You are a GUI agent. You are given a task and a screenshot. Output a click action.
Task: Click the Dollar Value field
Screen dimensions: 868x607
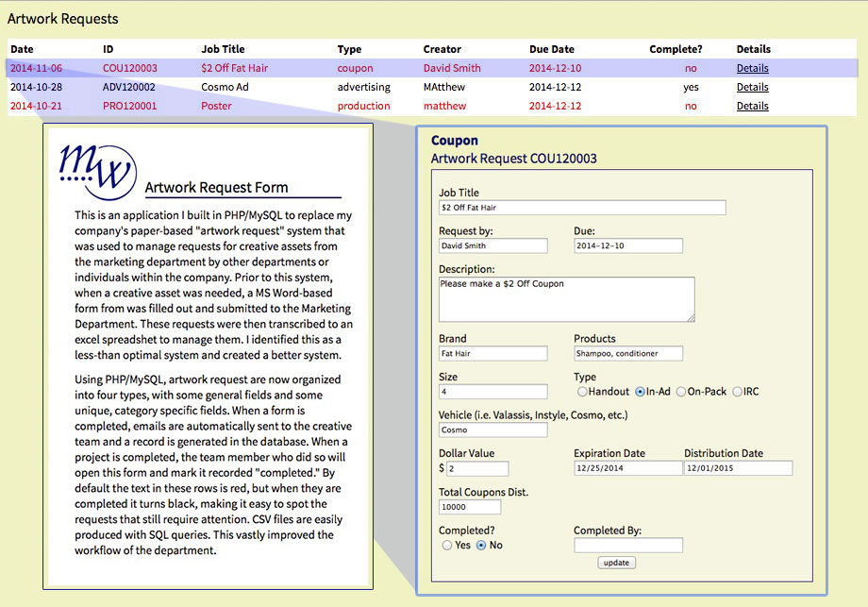click(x=477, y=468)
